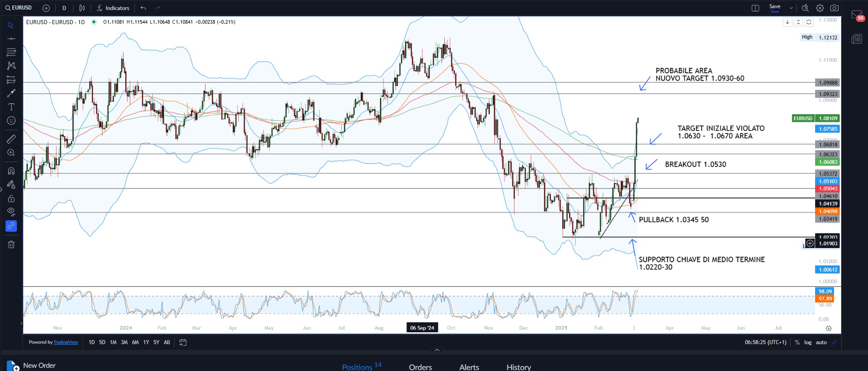
Task: Open the Indicators dialog
Action: 113,8
